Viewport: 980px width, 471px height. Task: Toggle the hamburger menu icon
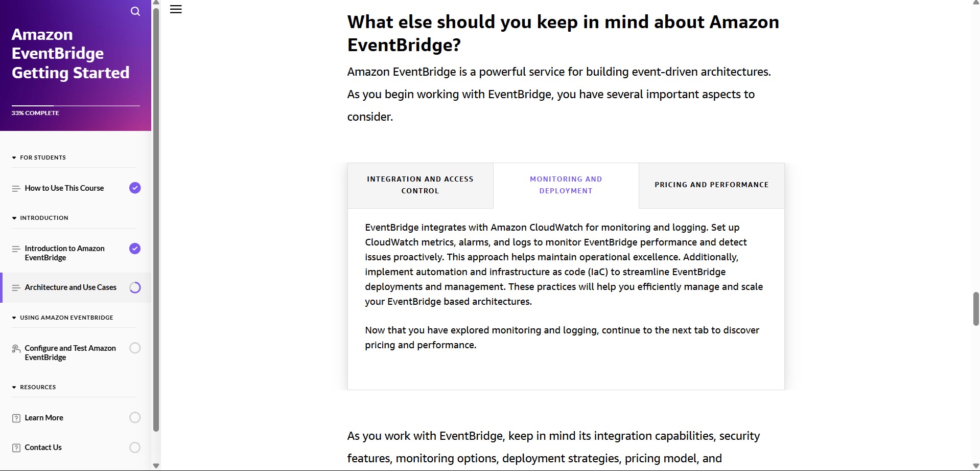[176, 9]
